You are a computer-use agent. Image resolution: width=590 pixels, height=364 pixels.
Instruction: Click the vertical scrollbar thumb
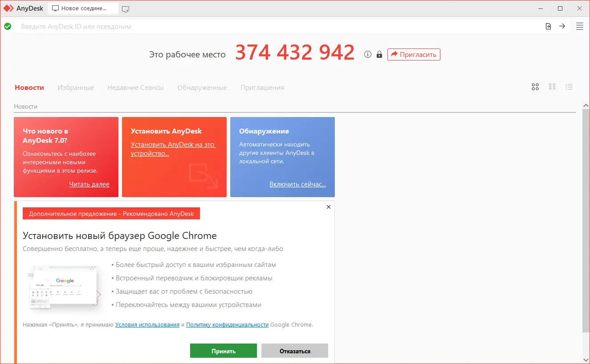(x=586, y=220)
